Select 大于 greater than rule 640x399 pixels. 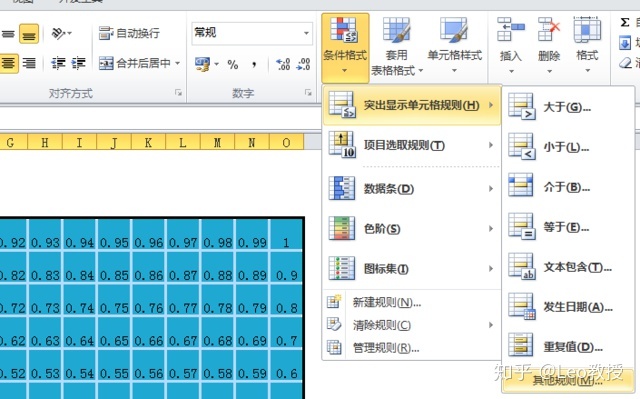click(568, 107)
